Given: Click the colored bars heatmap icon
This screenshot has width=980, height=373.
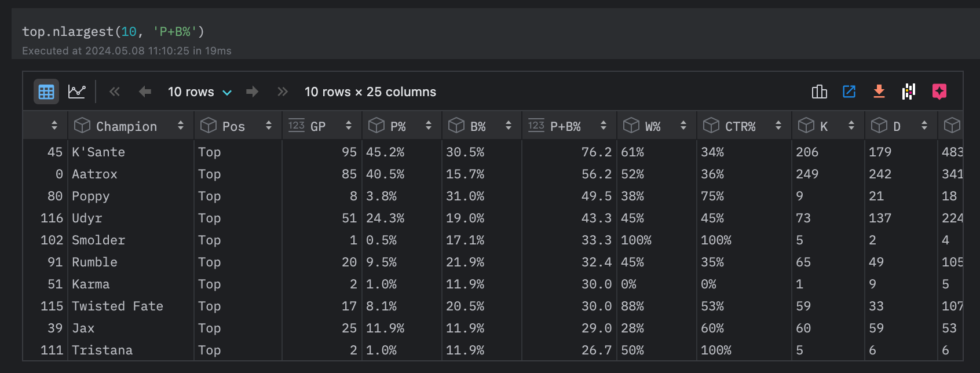Looking at the screenshot, I should tap(909, 92).
